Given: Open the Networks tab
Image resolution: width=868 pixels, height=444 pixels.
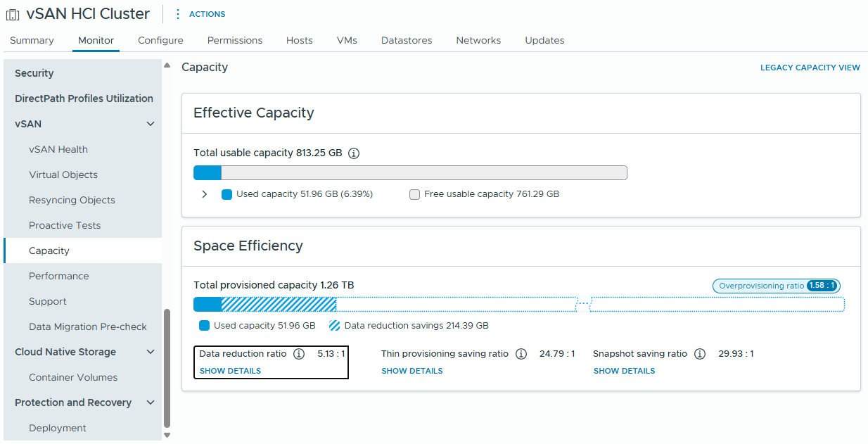Looking at the screenshot, I should click(x=478, y=40).
